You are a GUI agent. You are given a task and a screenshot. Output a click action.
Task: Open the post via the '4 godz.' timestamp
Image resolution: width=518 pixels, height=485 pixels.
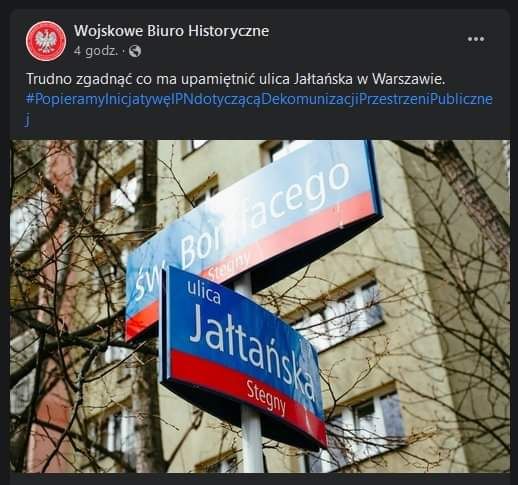coord(96,51)
